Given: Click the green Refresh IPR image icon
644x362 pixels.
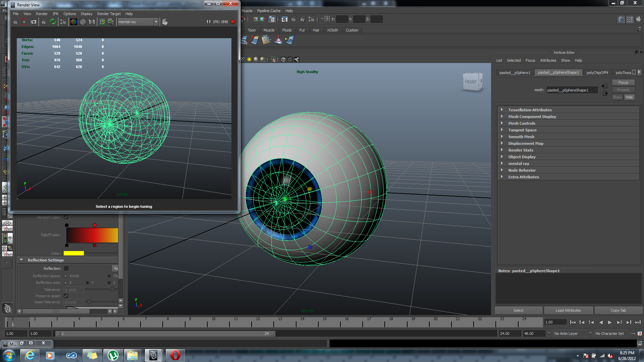Looking at the screenshot, I should [x=53, y=22].
